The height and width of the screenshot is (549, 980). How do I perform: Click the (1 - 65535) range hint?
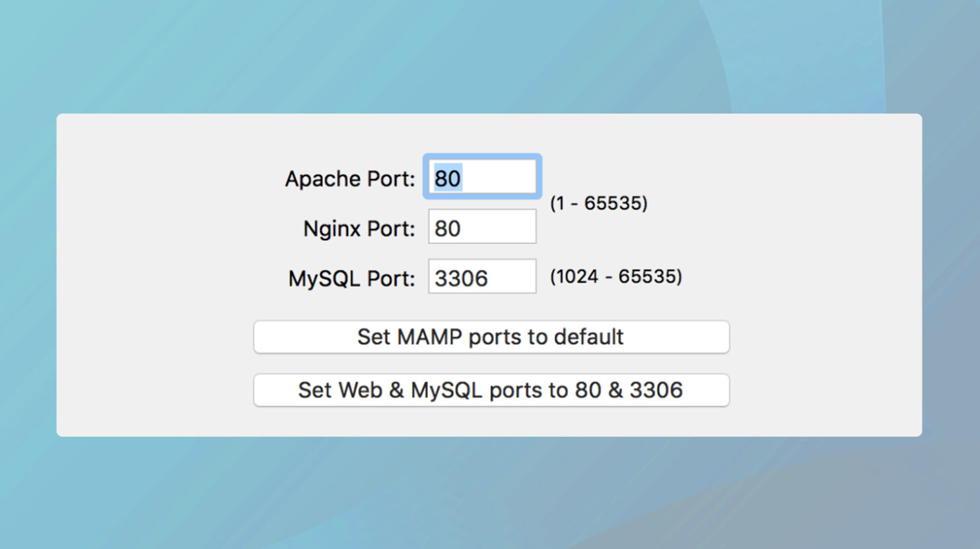point(598,203)
